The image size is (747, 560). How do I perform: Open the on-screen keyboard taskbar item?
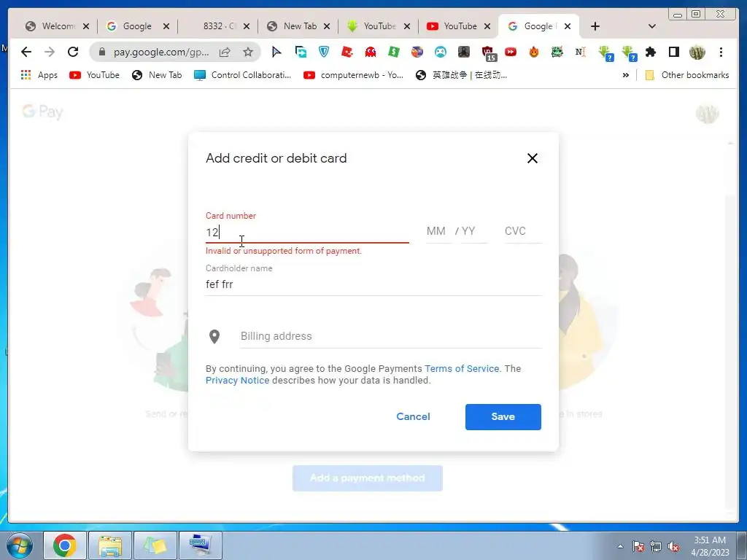201,545
